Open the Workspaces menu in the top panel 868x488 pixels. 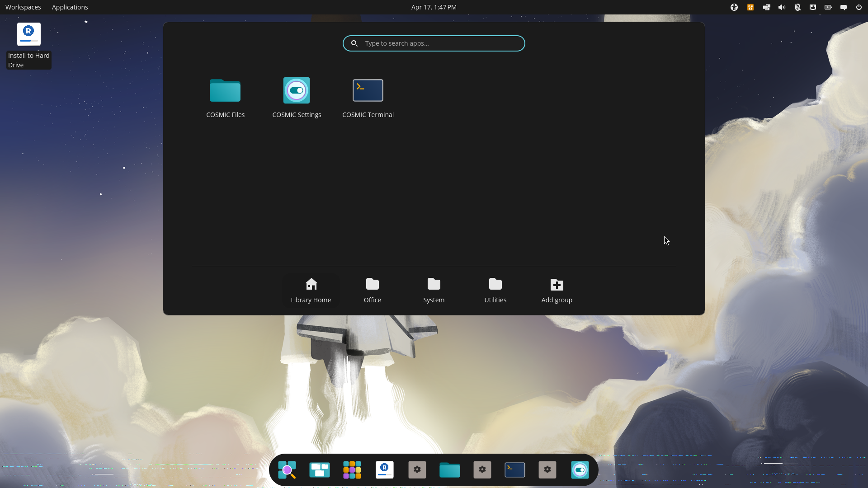pyautogui.click(x=23, y=7)
